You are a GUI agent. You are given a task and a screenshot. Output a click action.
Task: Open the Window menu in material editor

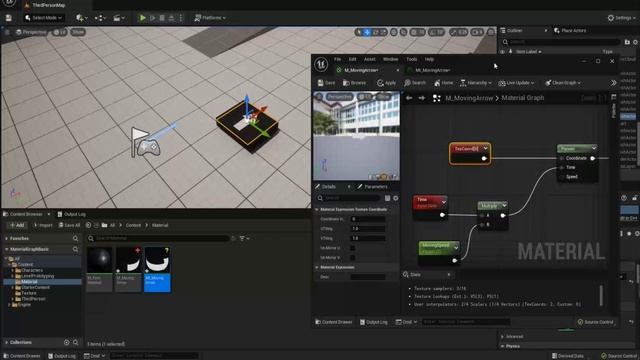390,60
